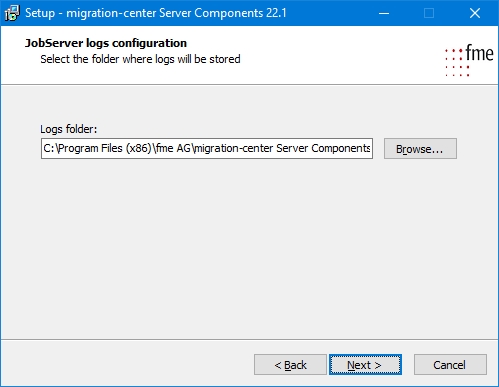
Task: Cancel the installation
Action: (450, 365)
